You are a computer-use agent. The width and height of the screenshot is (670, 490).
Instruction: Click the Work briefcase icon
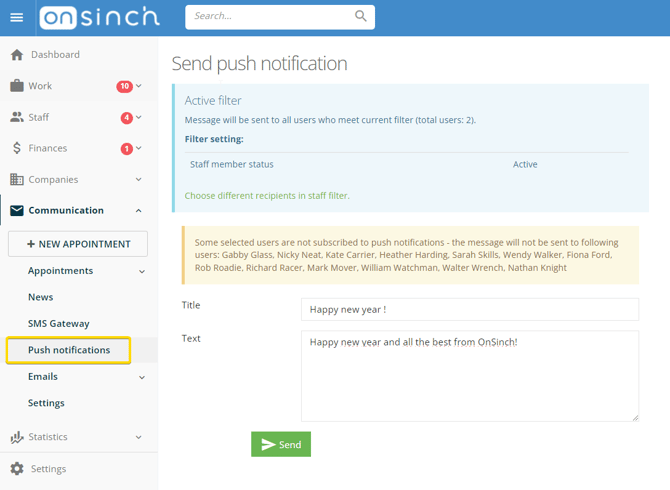[17, 86]
